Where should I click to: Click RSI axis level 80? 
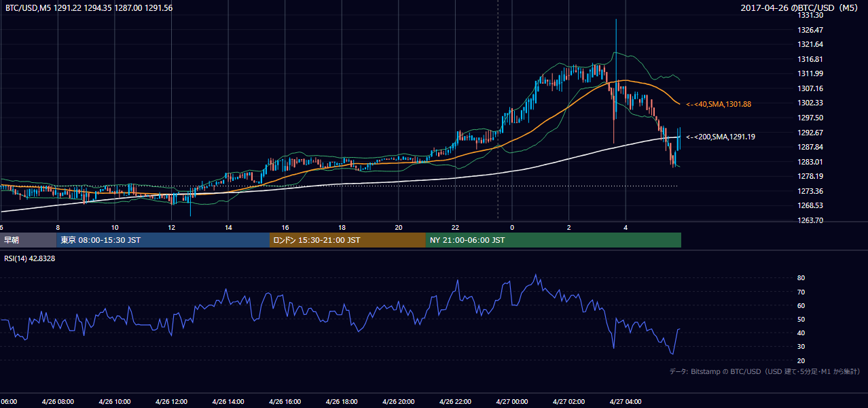[x=801, y=278]
